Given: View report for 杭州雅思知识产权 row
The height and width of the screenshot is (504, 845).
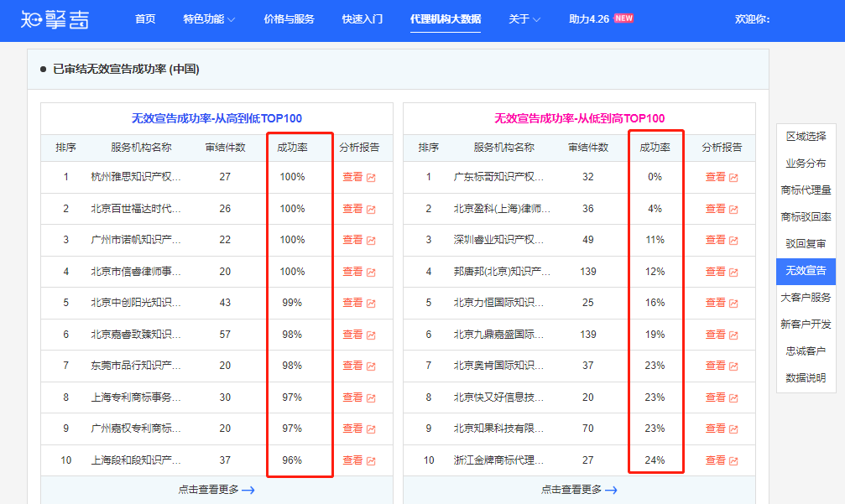Looking at the screenshot, I should (x=359, y=177).
